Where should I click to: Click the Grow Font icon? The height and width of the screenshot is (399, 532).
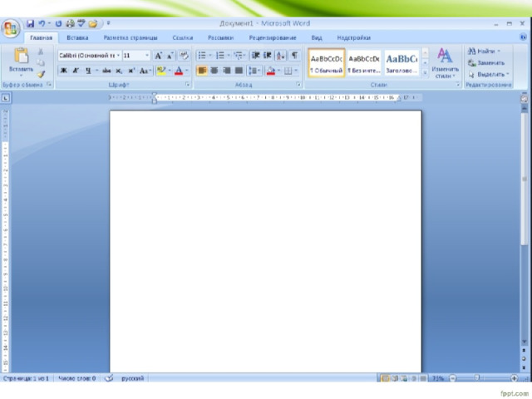tap(158, 56)
